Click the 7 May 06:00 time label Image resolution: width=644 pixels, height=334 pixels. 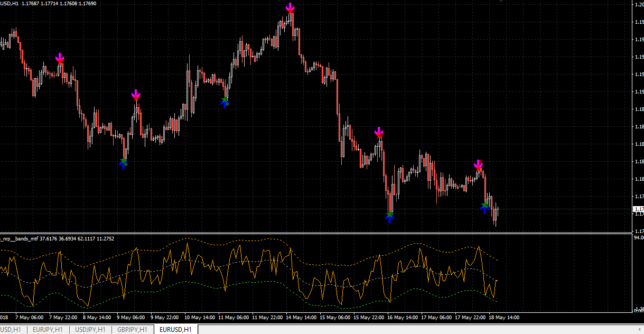tap(29, 318)
